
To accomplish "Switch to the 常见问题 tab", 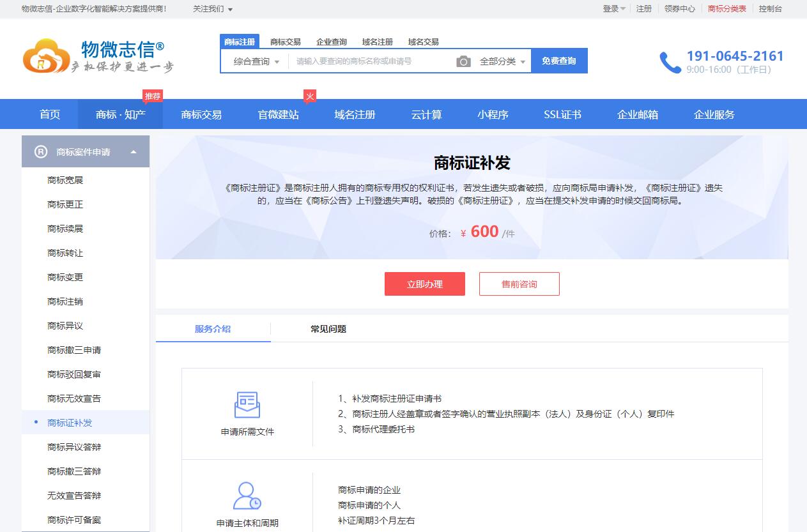I will (x=328, y=329).
